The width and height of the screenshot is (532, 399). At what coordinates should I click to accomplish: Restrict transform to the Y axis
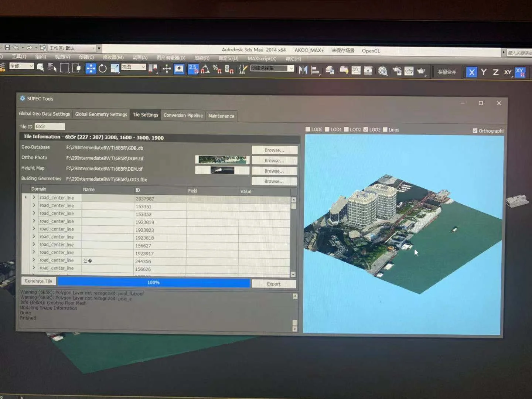coord(484,72)
